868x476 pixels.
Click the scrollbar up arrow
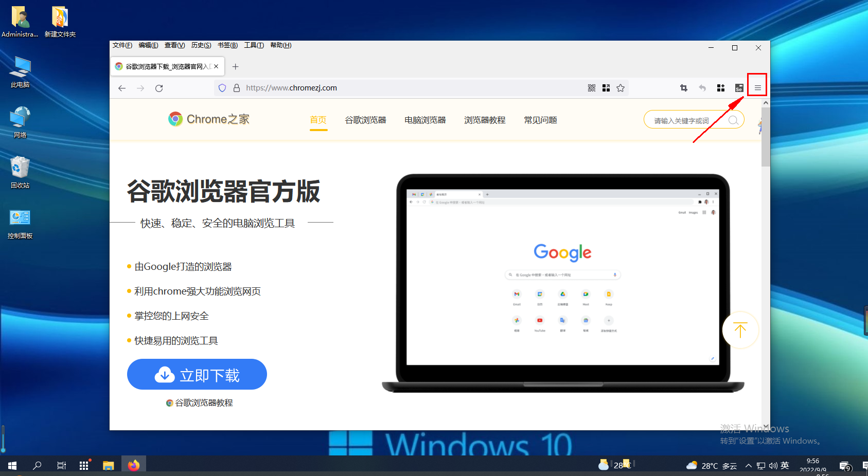click(x=766, y=103)
